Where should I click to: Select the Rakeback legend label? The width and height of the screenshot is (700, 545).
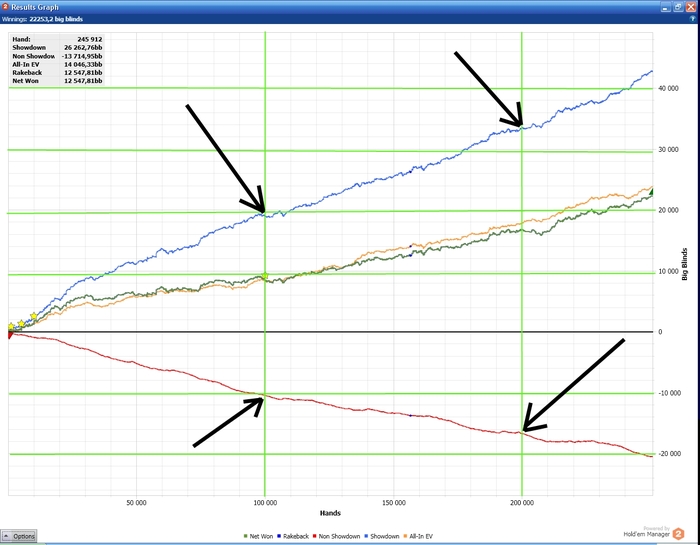click(296, 536)
